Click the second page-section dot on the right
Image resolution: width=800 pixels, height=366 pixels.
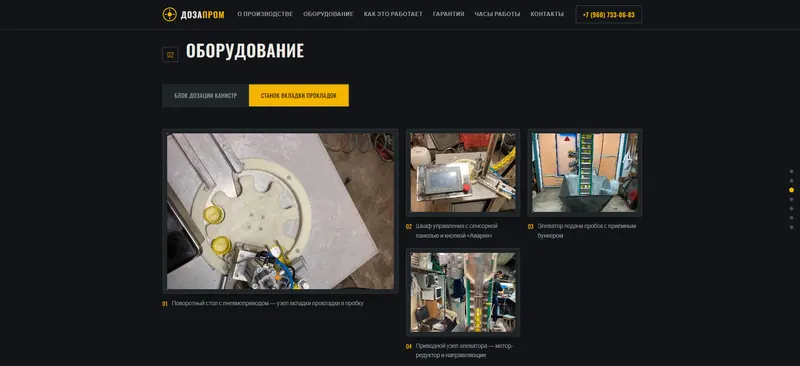click(x=791, y=181)
